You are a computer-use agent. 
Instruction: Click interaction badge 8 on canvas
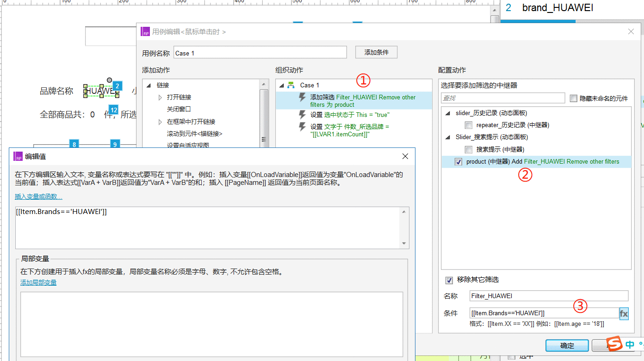(x=74, y=144)
